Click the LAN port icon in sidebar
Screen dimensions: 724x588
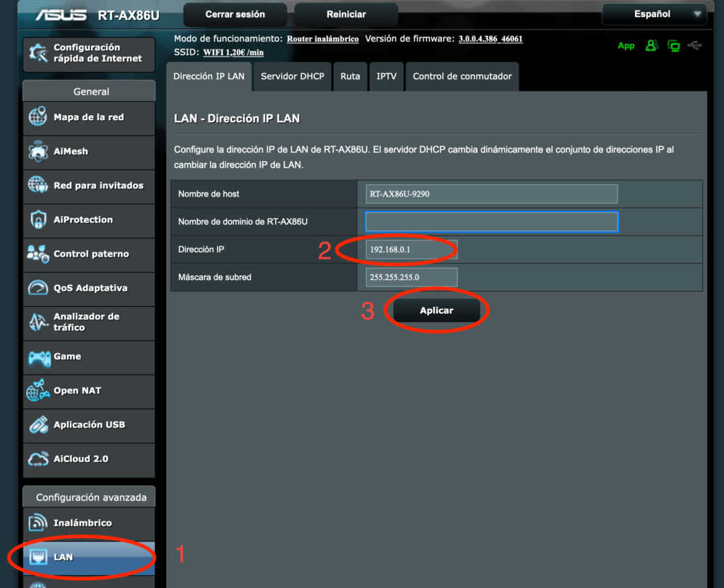(38, 557)
